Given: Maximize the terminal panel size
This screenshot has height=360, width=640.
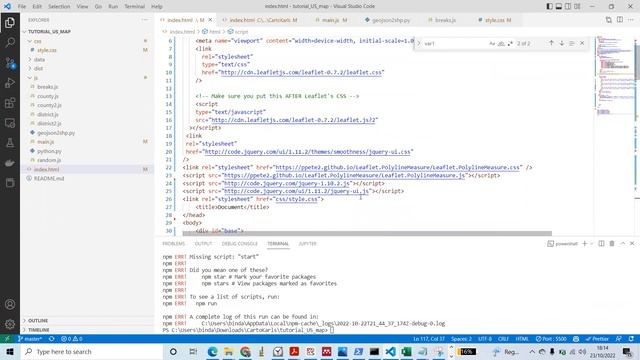Looking at the screenshot, I should (622, 244).
